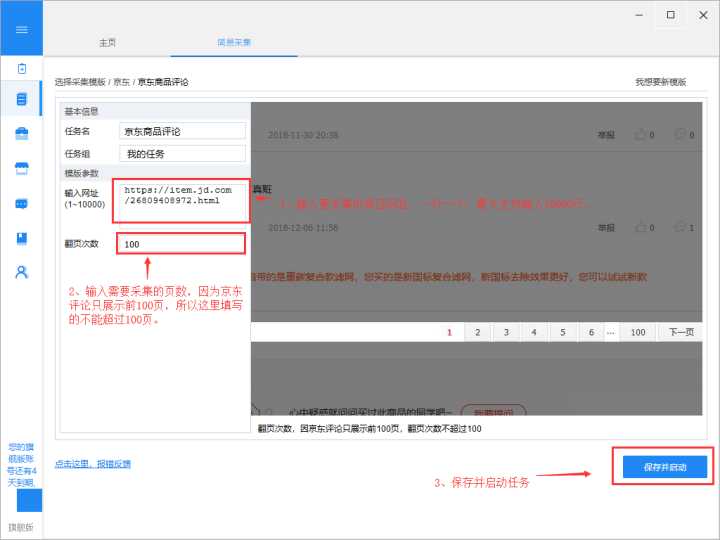Screen dimensions: 720x540
Task: Open the store sidebar icon
Action: point(22,168)
